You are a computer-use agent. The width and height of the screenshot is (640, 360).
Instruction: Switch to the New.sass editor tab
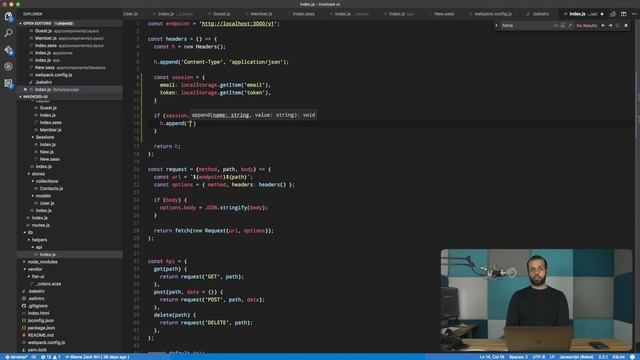[444, 14]
